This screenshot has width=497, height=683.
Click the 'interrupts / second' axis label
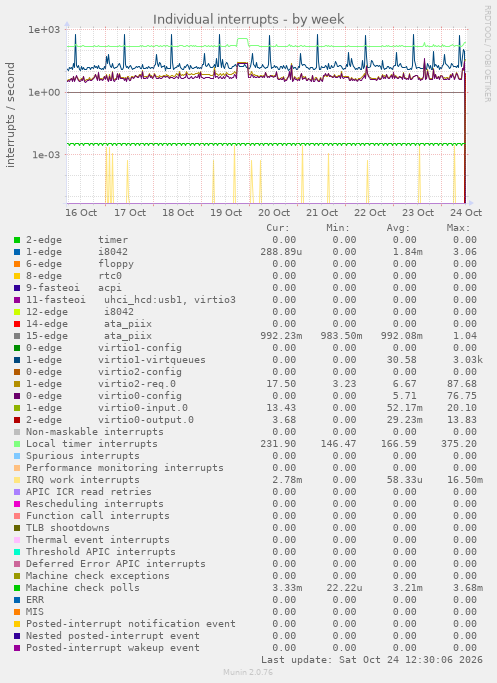coord(10,115)
